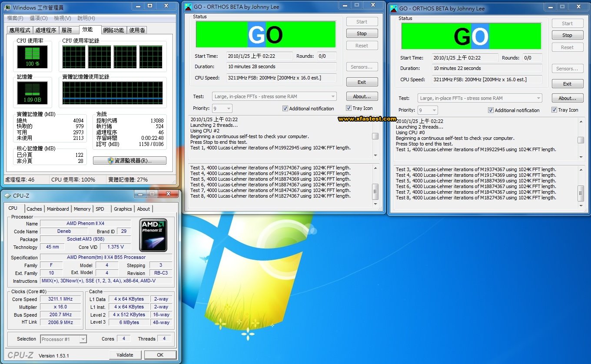Click the Duration field showing 10 minutes 22 seconds

pyautogui.click(x=487, y=68)
